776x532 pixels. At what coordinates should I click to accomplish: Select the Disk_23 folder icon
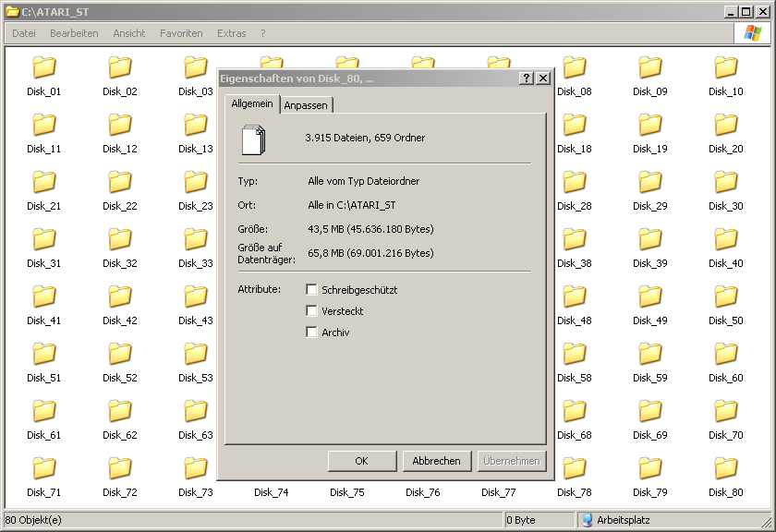(196, 182)
